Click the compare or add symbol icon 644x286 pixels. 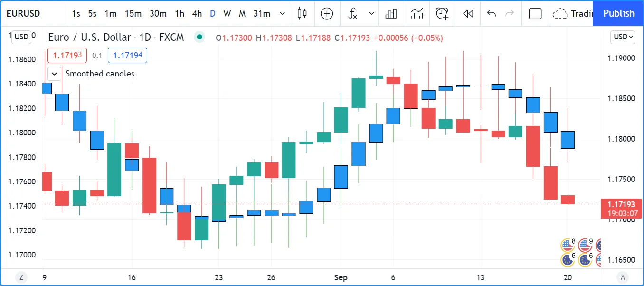tap(327, 13)
